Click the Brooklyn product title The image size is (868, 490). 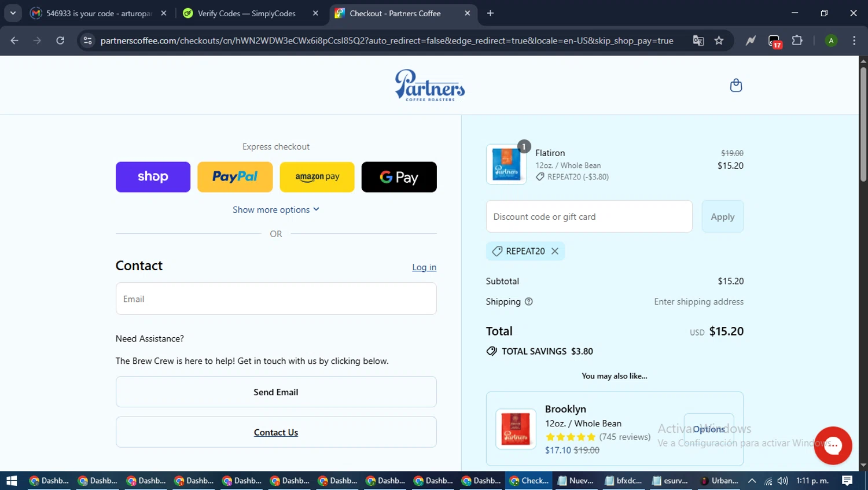point(565,409)
